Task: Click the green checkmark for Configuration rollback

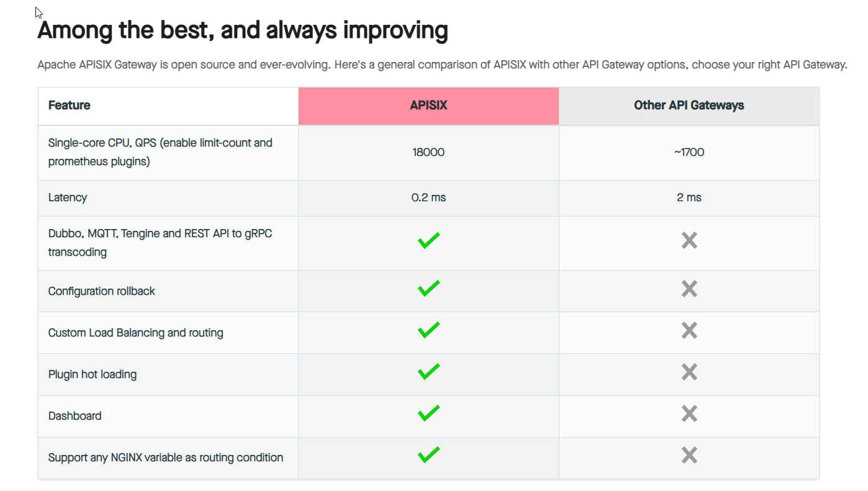Action: [x=428, y=289]
